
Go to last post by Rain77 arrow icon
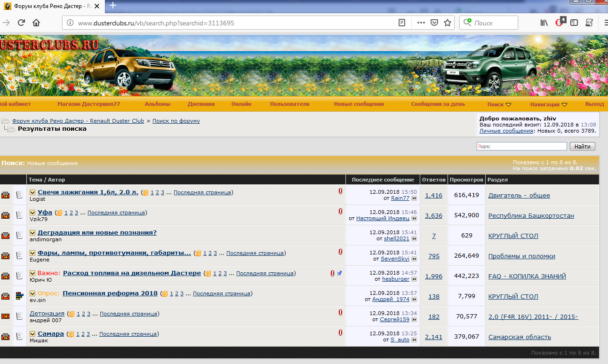pos(414,198)
